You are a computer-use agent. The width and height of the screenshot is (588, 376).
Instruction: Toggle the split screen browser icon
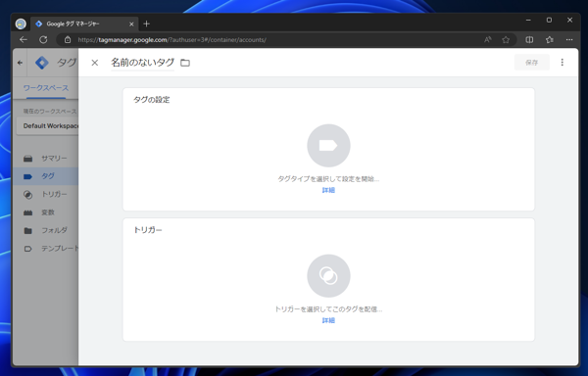[529, 39]
